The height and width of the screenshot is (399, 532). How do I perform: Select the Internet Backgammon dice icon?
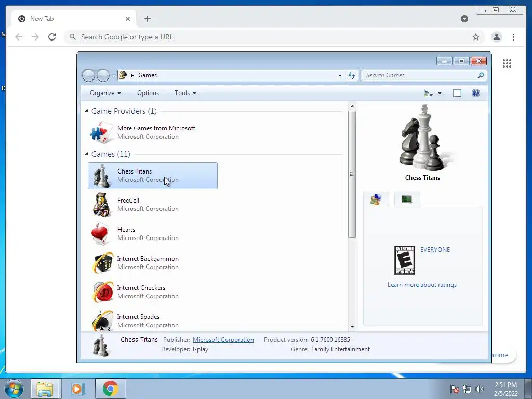(102, 262)
